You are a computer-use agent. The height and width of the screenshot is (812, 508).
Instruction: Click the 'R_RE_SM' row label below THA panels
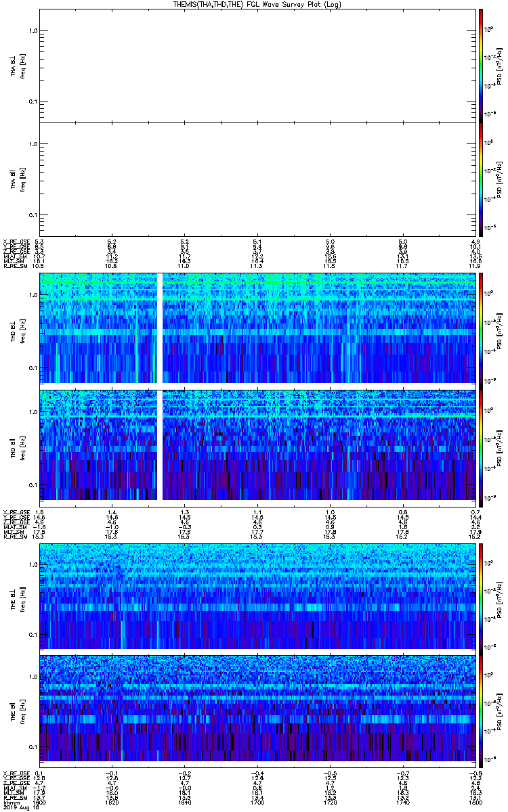(14, 265)
